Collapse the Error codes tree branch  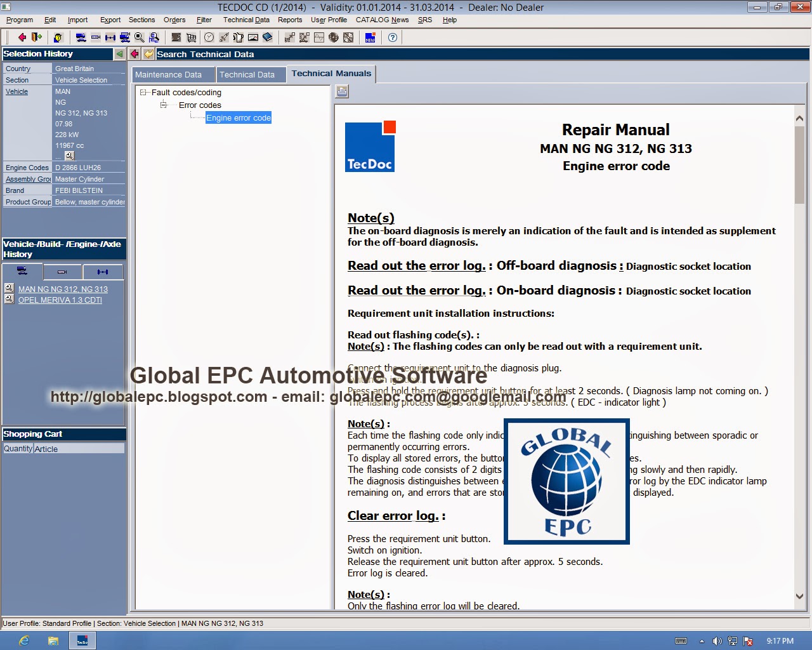162,104
